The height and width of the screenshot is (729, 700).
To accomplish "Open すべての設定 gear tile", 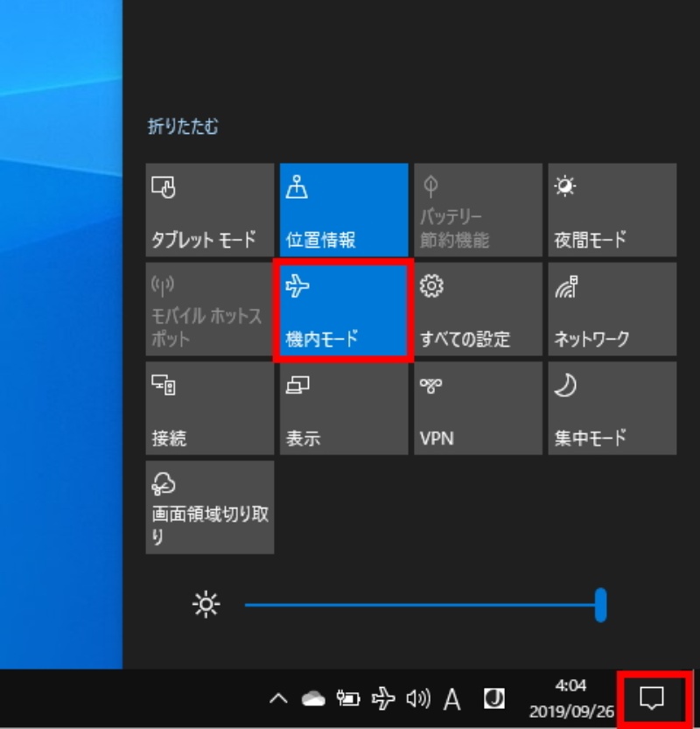I will (x=478, y=310).
